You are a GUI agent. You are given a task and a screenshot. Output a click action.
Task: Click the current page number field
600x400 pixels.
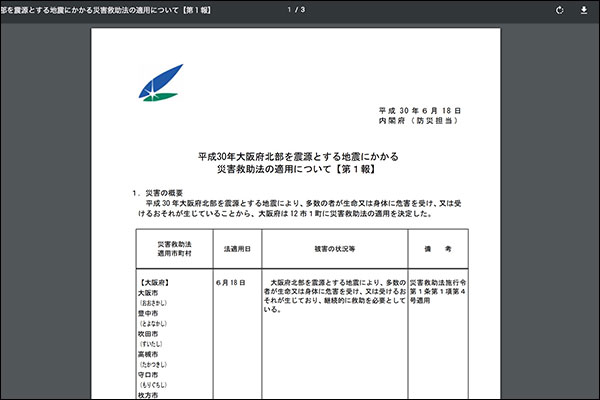[290, 10]
